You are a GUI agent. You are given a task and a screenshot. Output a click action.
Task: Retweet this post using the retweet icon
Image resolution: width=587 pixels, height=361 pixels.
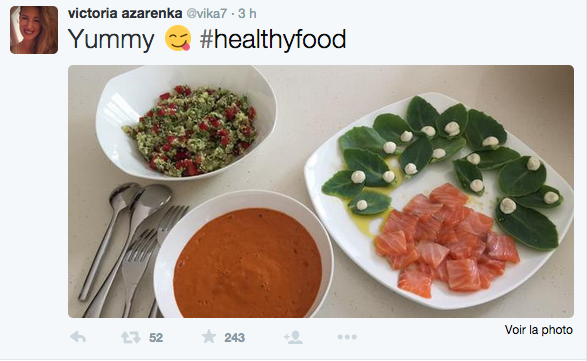(131, 337)
